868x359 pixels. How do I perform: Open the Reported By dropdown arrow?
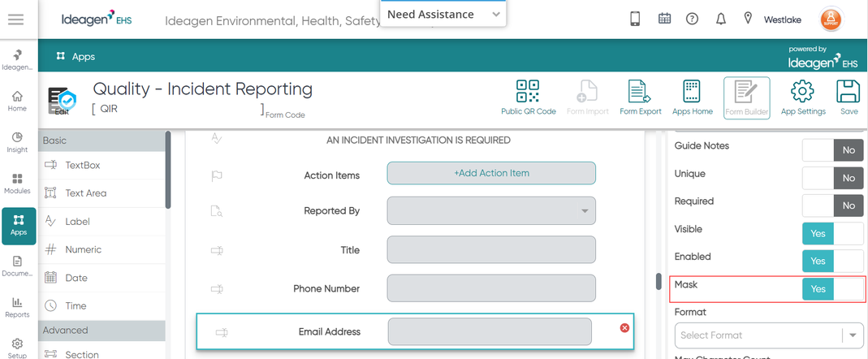pyautogui.click(x=584, y=211)
